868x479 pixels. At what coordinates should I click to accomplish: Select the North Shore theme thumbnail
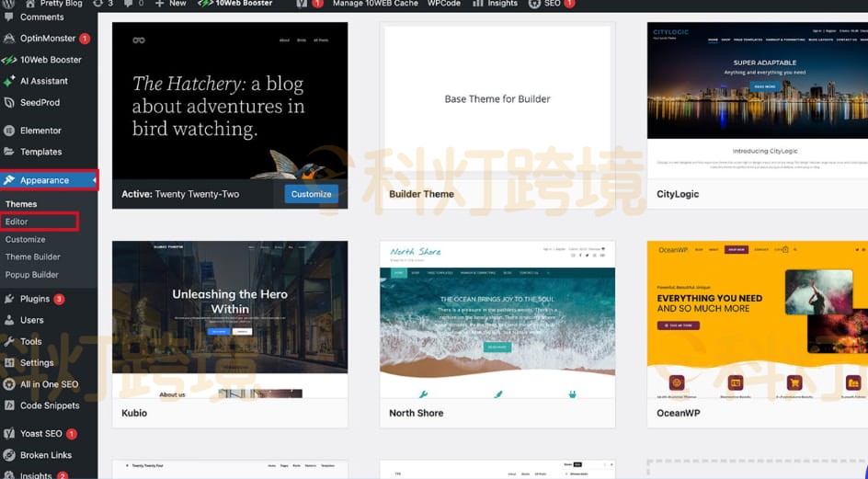pos(497,320)
